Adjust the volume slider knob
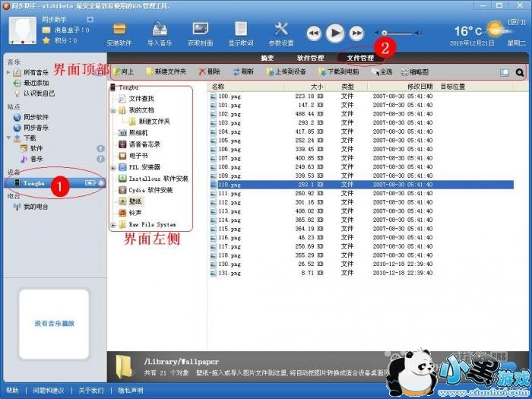532x399 pixels. coord(385,33)
